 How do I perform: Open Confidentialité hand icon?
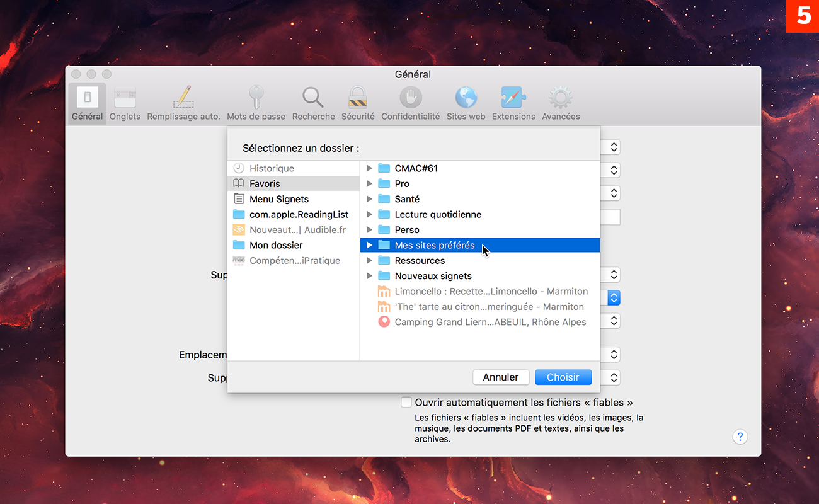pyautogui.click(x=411, y=98)
